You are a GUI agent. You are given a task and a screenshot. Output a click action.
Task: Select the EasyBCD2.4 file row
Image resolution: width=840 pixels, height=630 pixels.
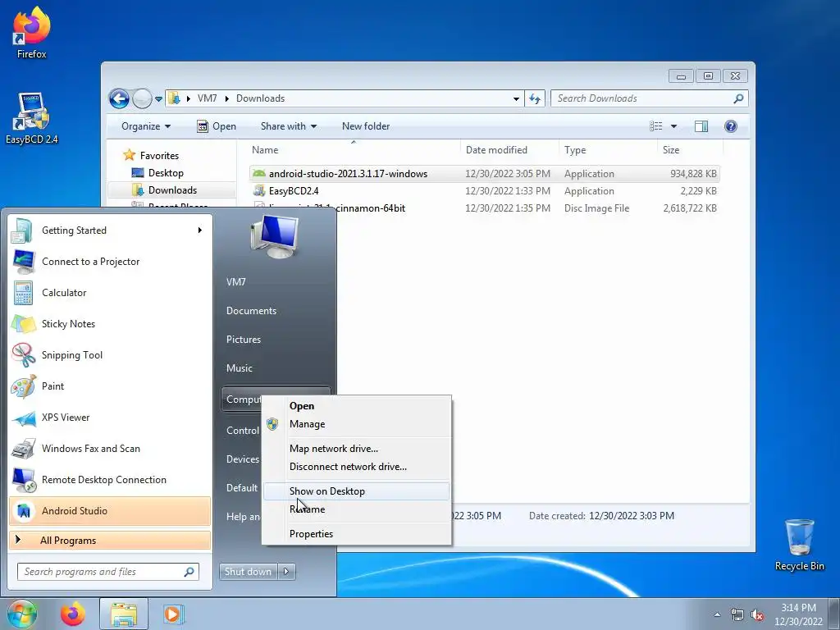[x=484, y=190]
